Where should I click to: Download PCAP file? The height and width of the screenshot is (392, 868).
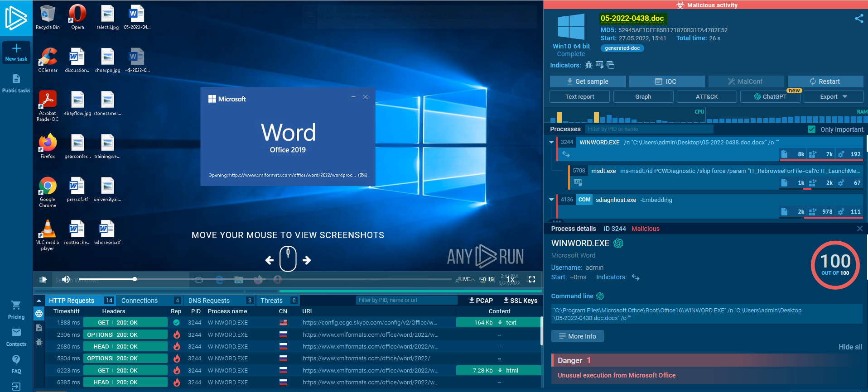click(481, 301)
